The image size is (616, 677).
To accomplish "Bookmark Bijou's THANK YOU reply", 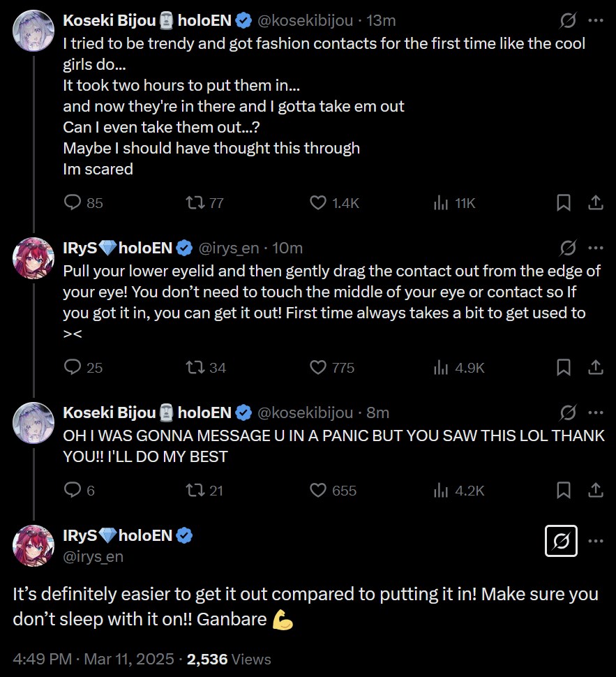I will (564, 491).
